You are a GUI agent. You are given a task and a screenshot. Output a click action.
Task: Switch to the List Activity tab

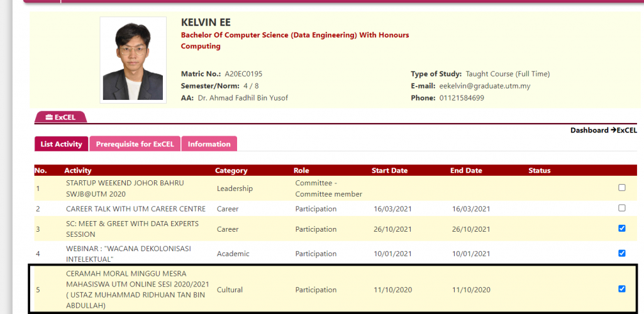tap(61, 144)
